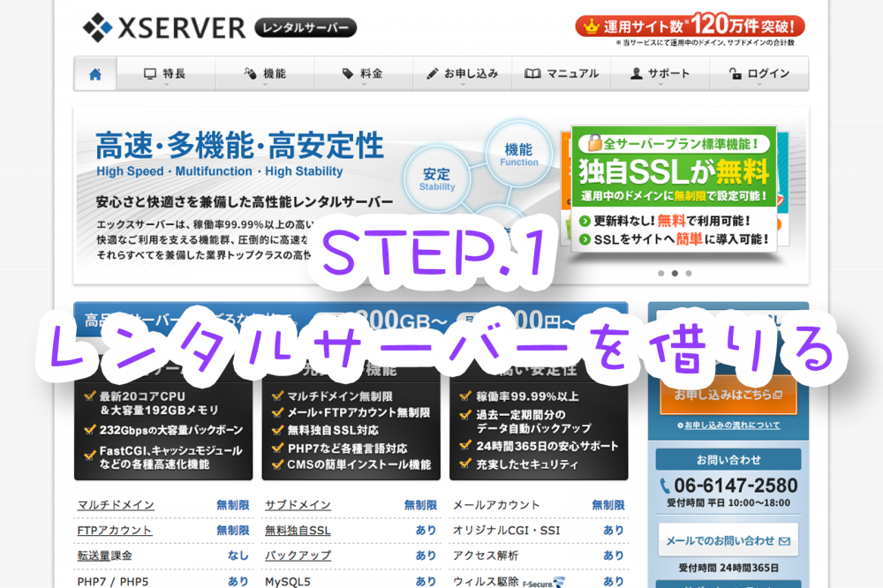
Task: Click the 安定 Stability circle graphic
Action: coord(437,179)
